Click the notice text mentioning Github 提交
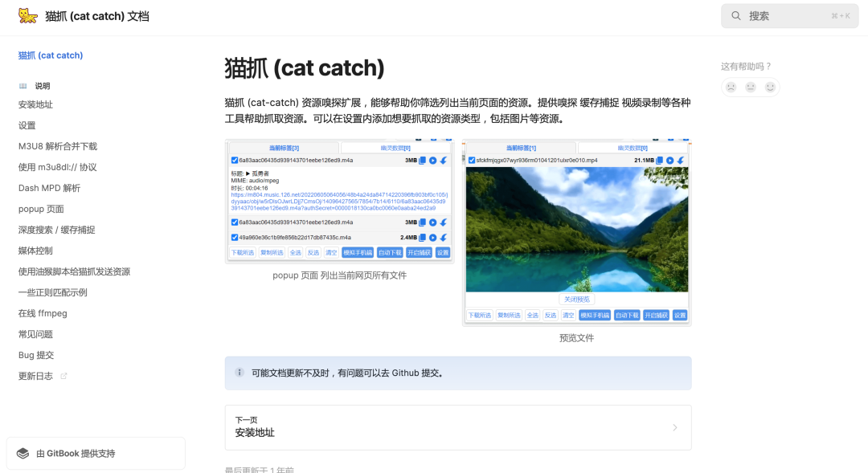868x473 pixels. point(349,373)
